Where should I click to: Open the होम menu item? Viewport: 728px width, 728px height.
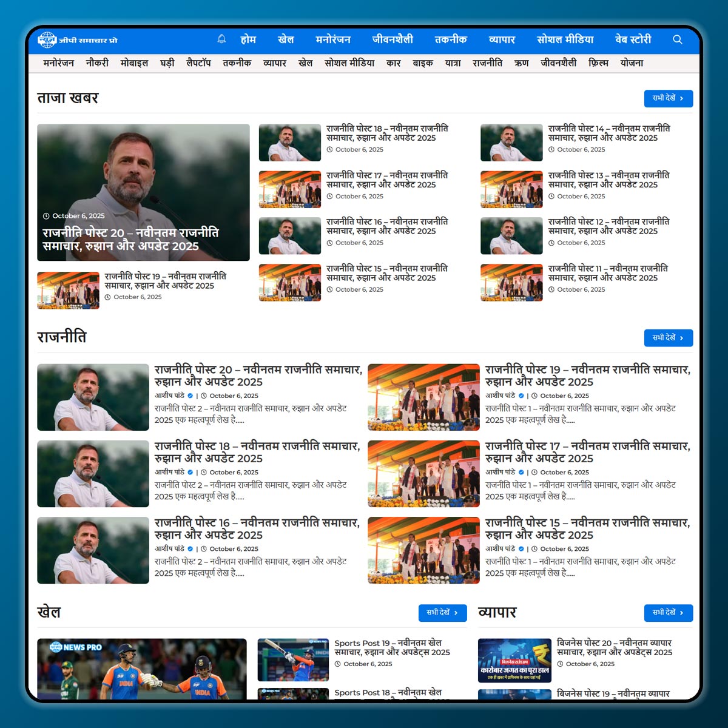point(248,39)
